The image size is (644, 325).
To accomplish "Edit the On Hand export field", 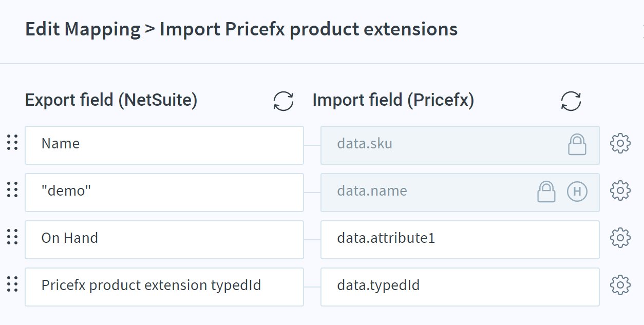I will 164,240.
